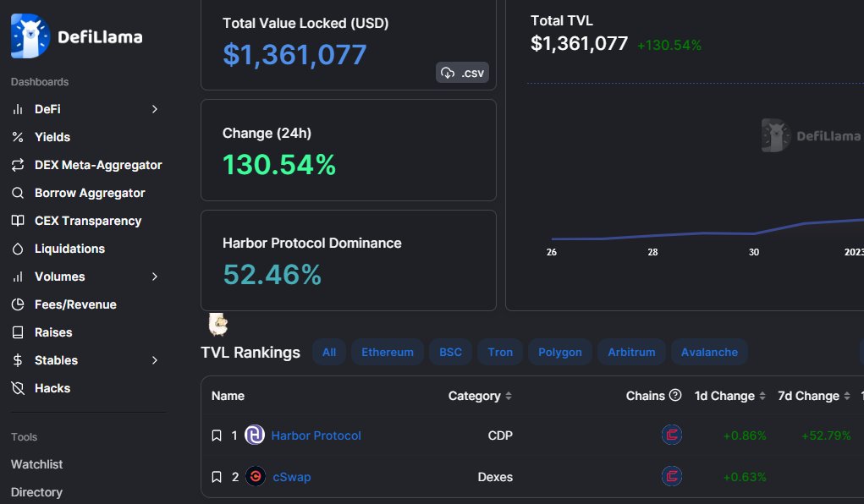Click the 130.54% Change (24h) value
The image size is (864, 504).
tap(279, 165)
